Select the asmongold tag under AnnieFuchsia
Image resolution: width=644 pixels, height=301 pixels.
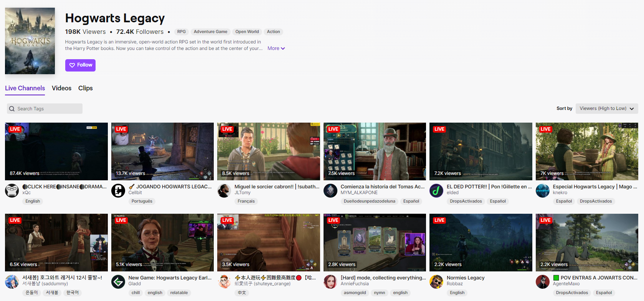pyautogui.click(x=355, y=293)
